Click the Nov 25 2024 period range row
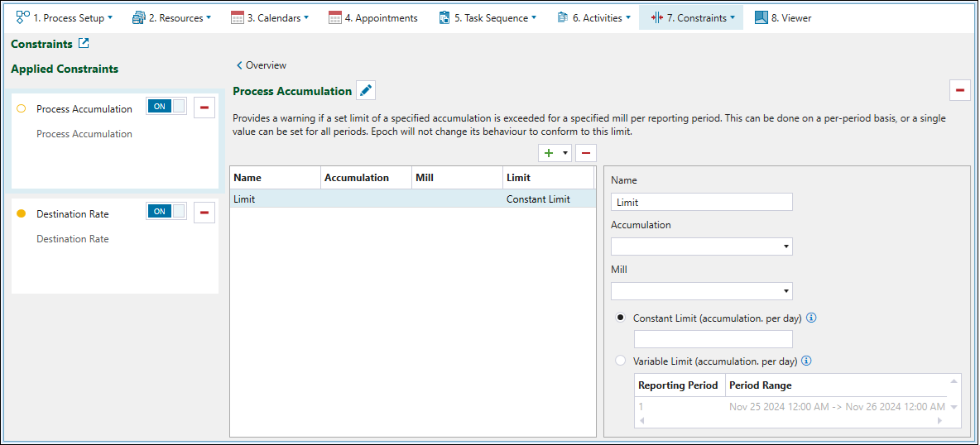 (x=790, y=407)
